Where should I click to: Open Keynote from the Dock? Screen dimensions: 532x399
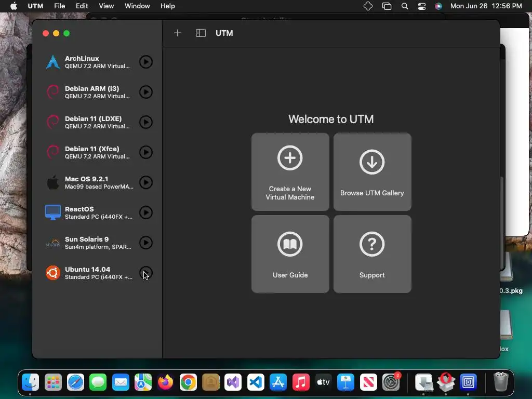tap(345, 382)
